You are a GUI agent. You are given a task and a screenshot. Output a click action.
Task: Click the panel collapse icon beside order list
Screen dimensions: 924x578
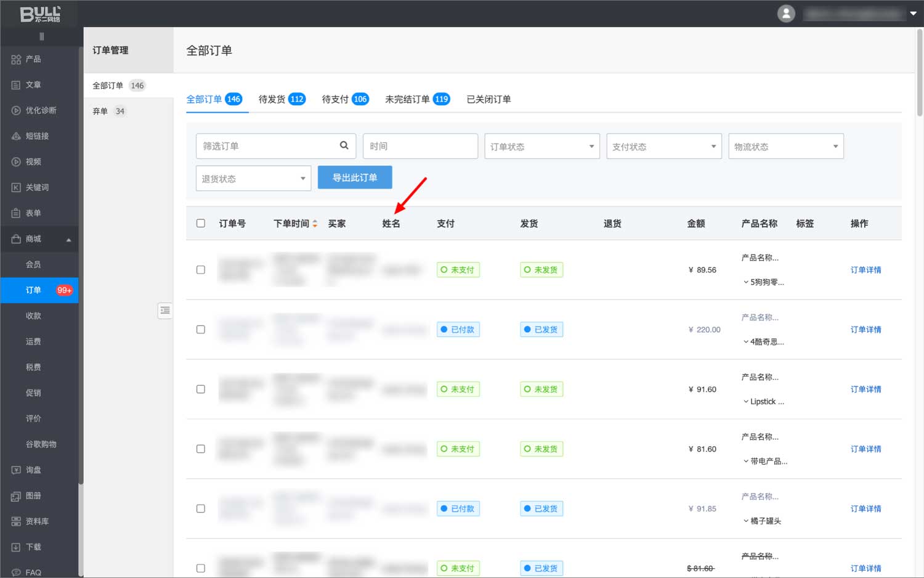pyautogui.click(x=164, y=311)
